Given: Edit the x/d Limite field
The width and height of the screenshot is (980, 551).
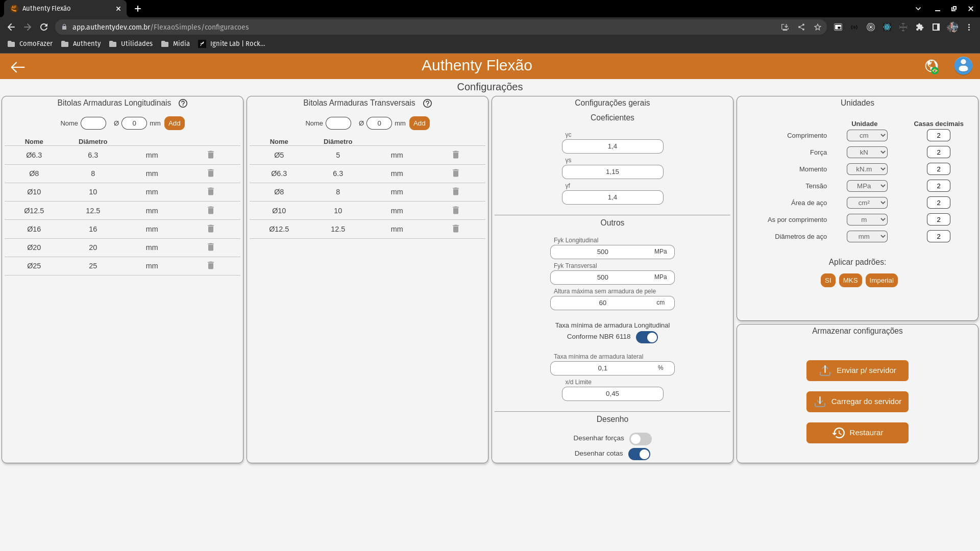Looking at the screenshot, I should point(612,394).
